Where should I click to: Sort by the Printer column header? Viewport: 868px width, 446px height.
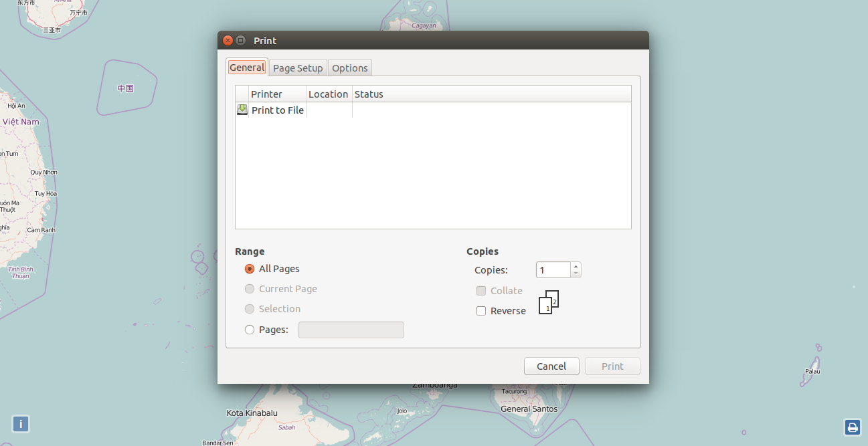278,94
